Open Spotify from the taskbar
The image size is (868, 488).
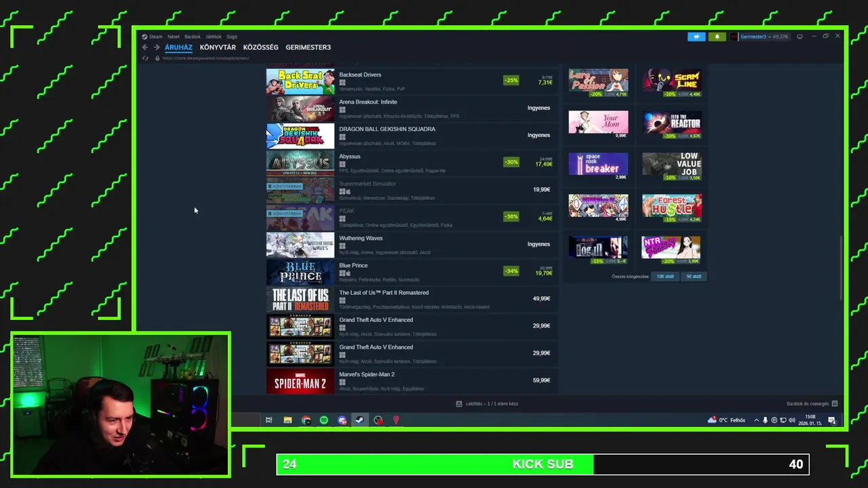click(x=324, y=420)
